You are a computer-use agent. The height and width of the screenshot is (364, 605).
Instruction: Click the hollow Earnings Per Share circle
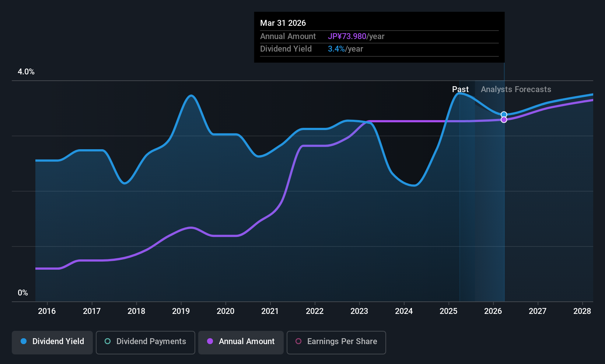[x=298, y=342]
